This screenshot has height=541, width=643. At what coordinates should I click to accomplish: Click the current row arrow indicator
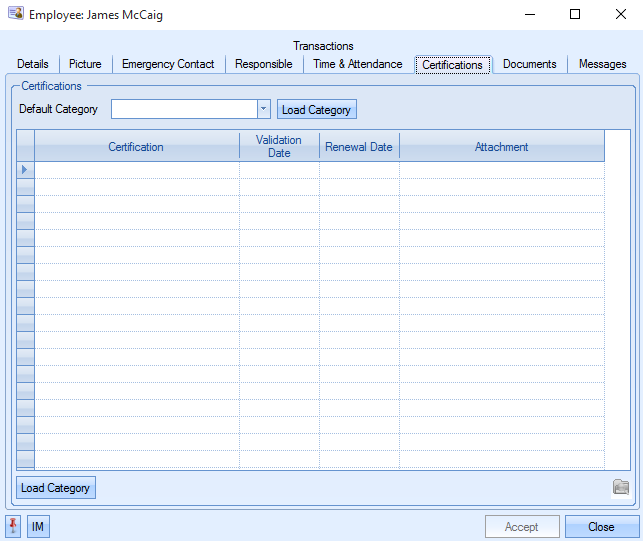25,170
